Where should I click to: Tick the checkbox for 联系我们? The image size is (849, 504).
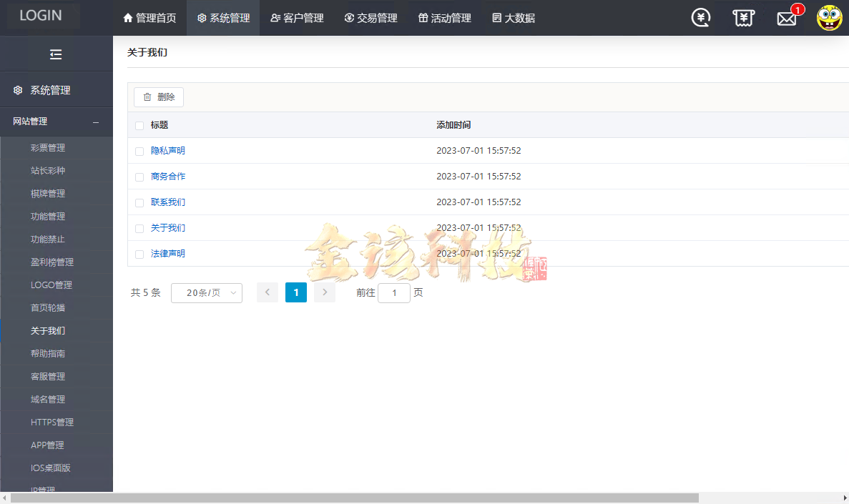[x=139, y=202]
